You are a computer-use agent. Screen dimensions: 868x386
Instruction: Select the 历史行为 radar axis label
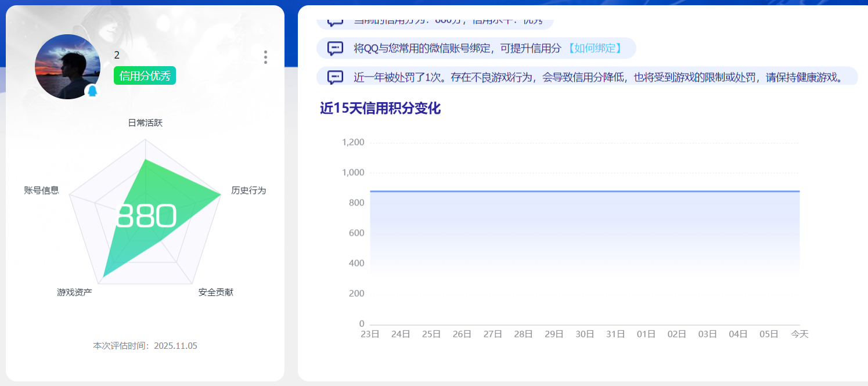pos(248,190)
